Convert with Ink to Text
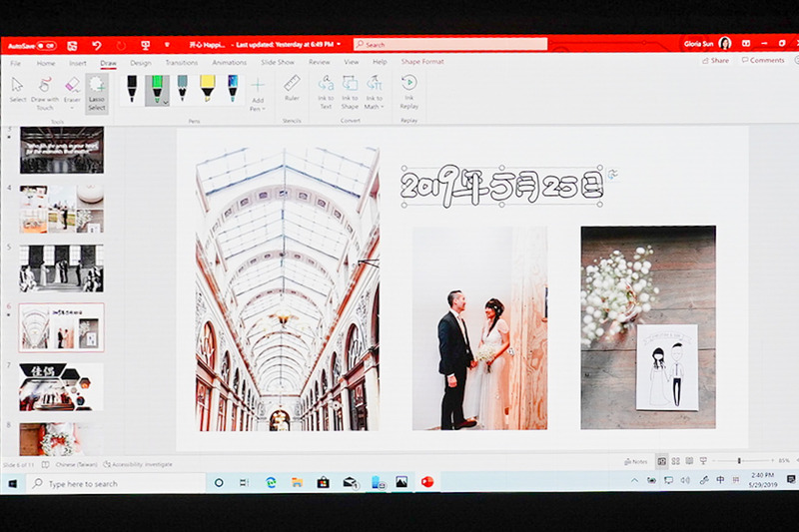799x532 pixels. pos(326,92)
